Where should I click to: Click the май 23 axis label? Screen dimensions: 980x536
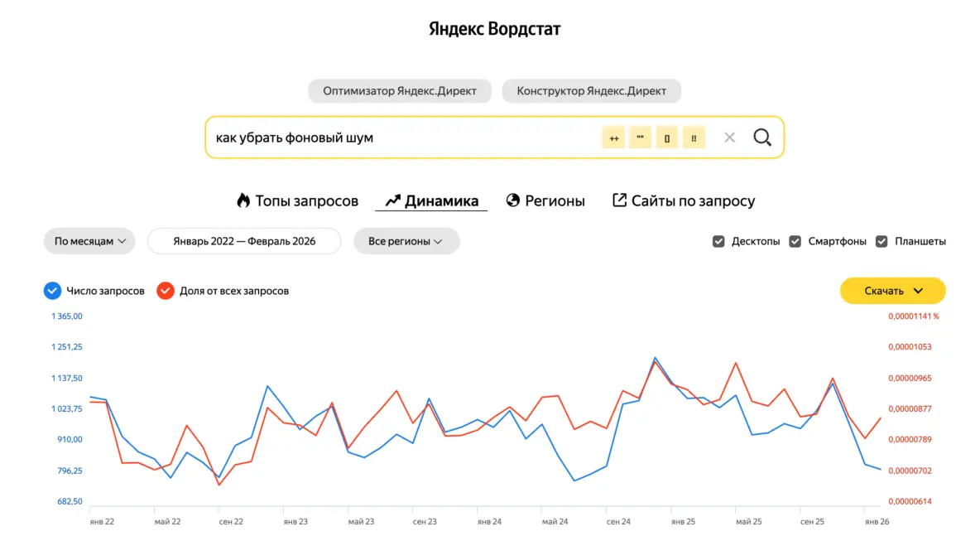(361, 522)
